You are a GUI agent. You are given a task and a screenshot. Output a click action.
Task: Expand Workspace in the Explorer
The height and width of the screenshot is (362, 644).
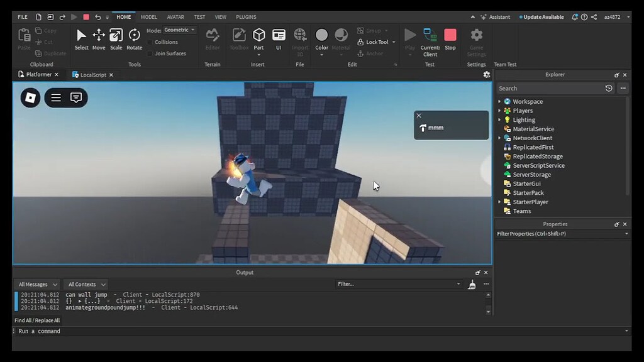tap(500, 101)
